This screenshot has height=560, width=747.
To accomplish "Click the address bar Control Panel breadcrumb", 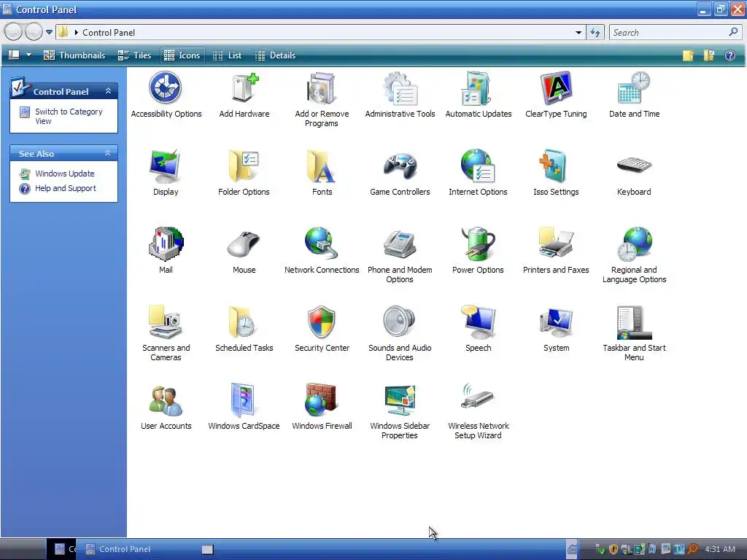I will coord(109,32).
